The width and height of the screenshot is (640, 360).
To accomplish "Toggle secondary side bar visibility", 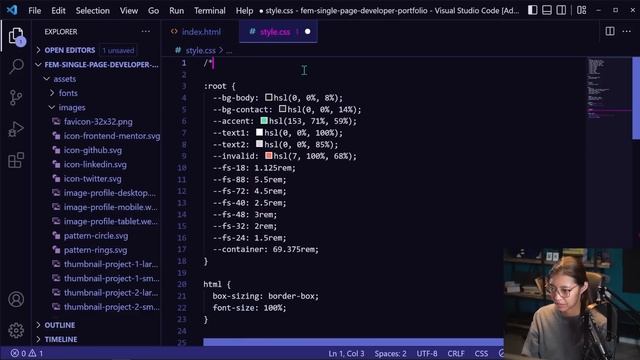I will (561, 10).
